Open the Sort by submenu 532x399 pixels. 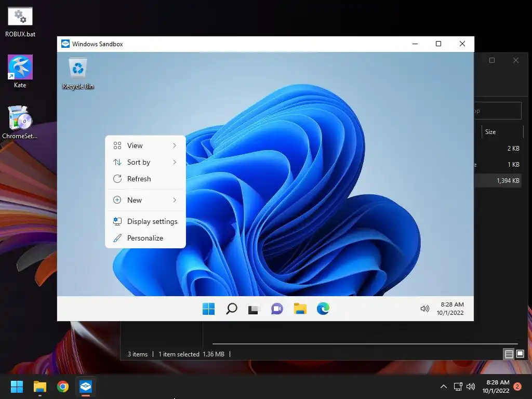pyautogui.click(x=145, y=162)
